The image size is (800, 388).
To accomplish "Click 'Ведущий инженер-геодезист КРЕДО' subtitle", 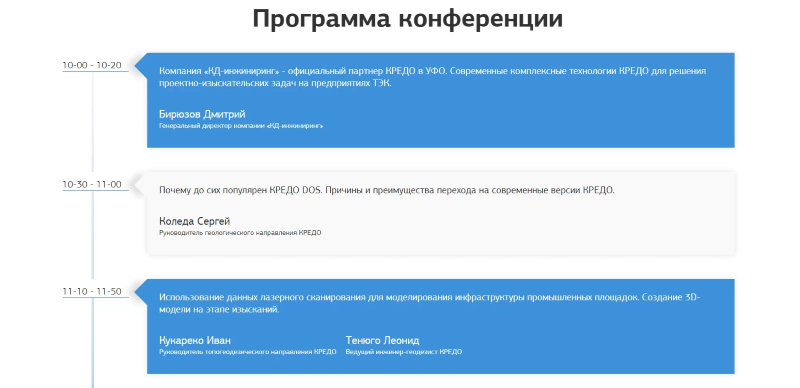I will click(404, 352).
